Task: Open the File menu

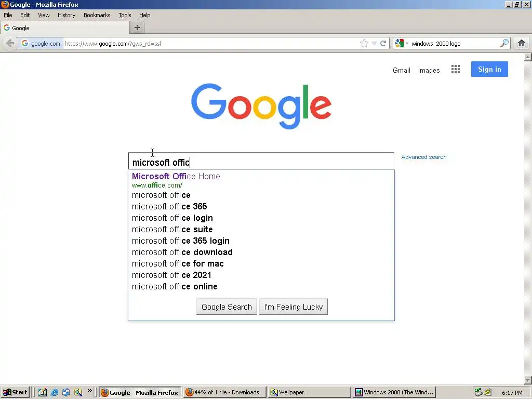Action: click(x=8, y=15)
